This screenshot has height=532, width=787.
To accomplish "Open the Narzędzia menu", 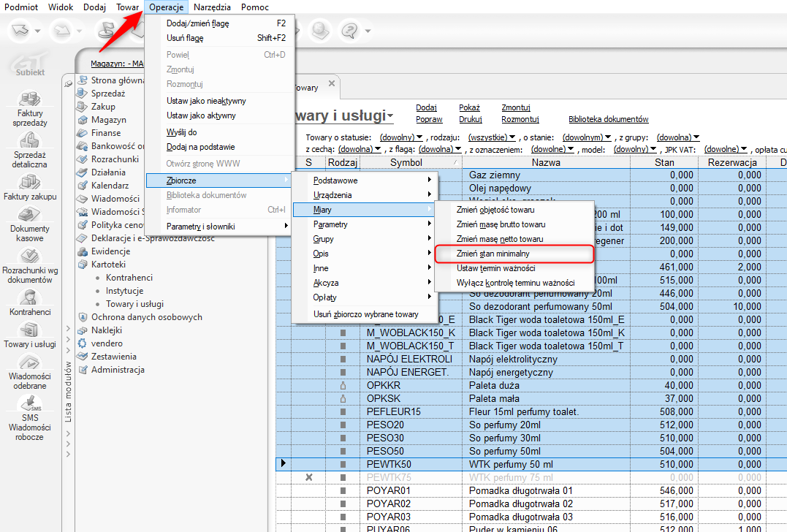I will pyautogui.click(x=212, y=7).
